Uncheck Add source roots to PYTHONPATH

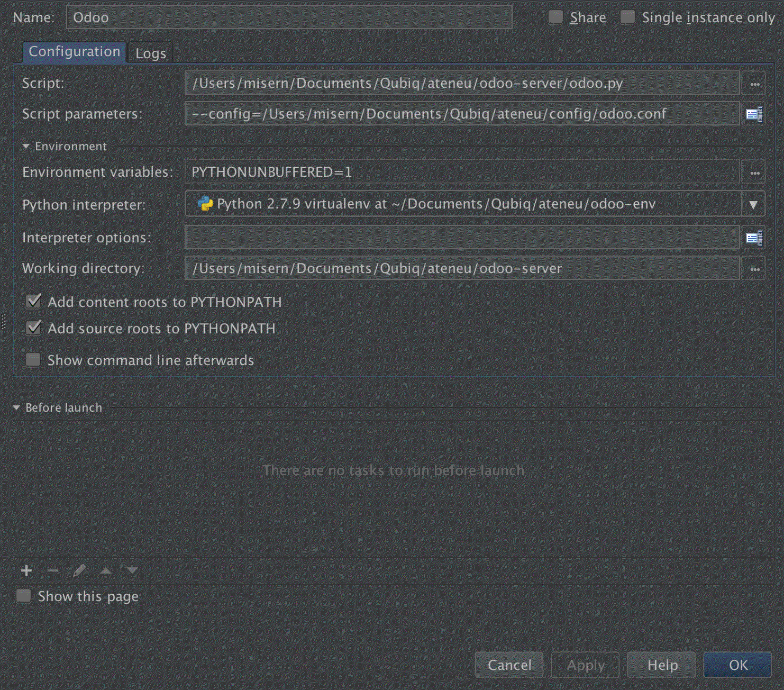(33, 328)
